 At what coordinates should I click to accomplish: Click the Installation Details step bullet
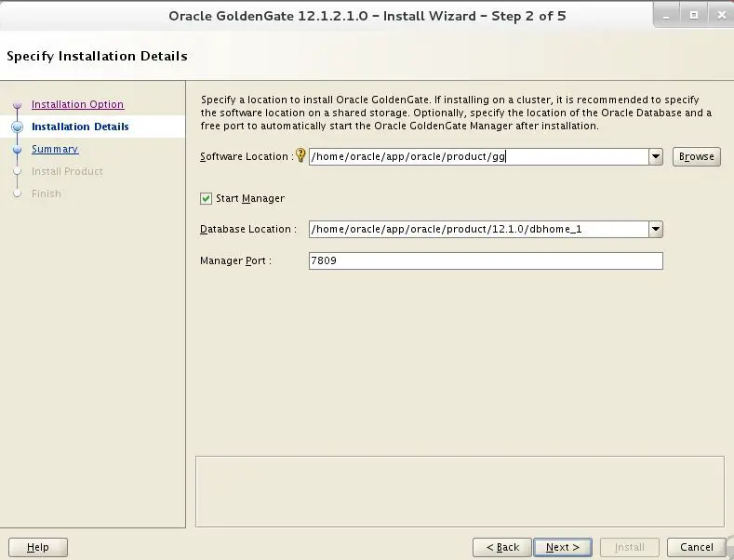(x=18, y=127)
